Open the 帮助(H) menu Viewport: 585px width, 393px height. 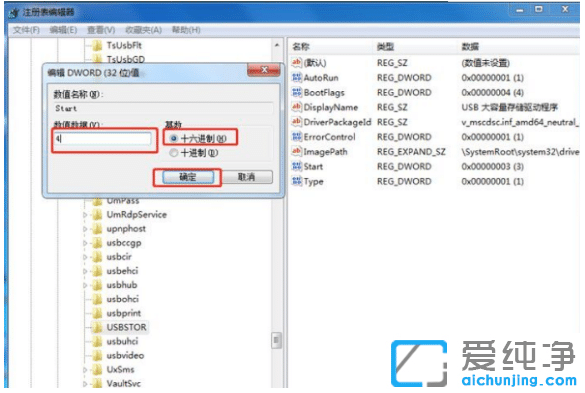186,30
